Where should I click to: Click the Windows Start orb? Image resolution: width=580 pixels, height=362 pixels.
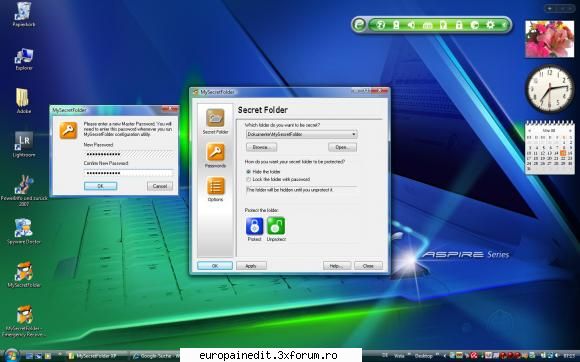point(12,355)
